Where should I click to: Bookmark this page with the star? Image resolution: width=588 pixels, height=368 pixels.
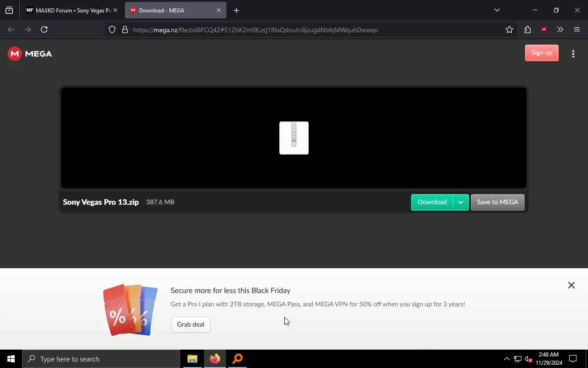[509, 29]
